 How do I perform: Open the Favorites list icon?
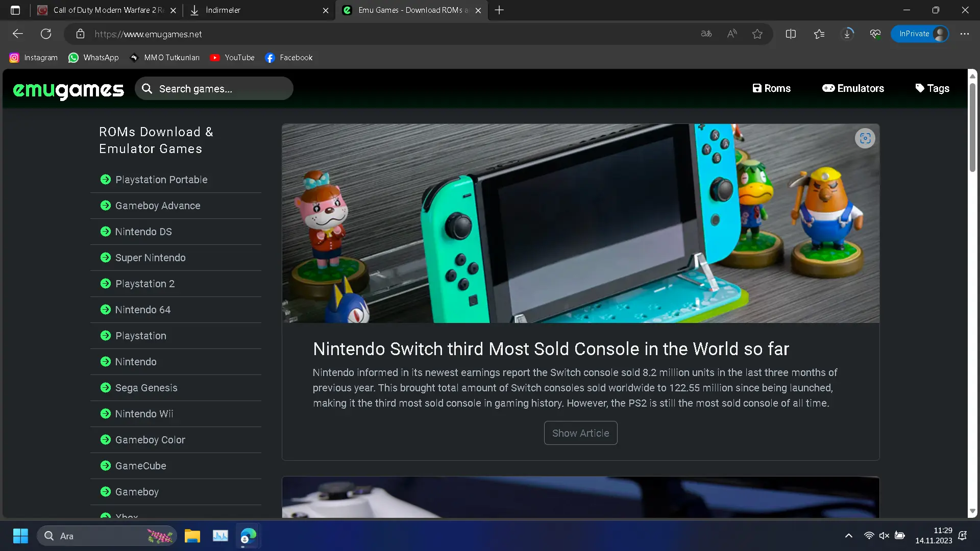819,34
